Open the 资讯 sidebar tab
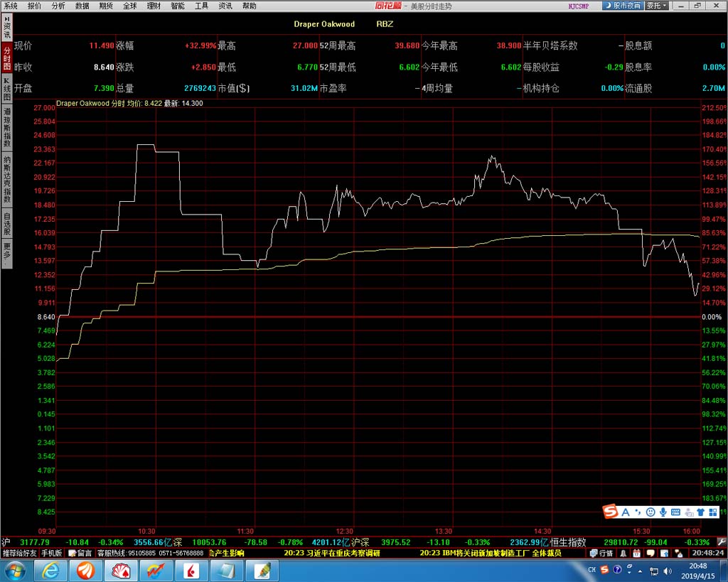 click(7, 28)
